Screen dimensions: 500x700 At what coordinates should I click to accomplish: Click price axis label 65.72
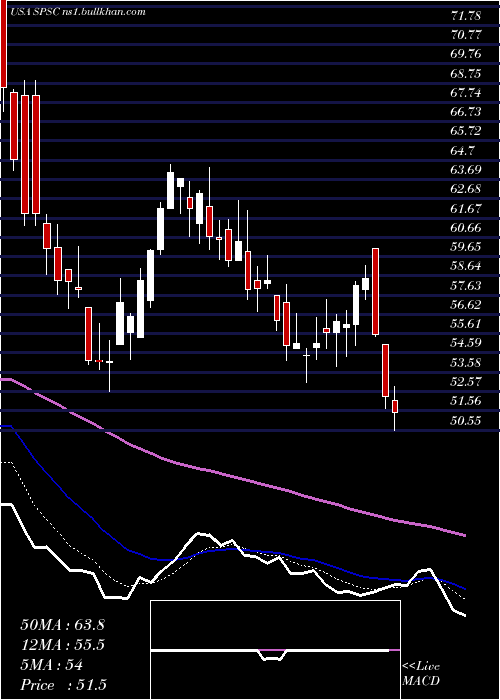pyautogui.click(x=466, y=131)
